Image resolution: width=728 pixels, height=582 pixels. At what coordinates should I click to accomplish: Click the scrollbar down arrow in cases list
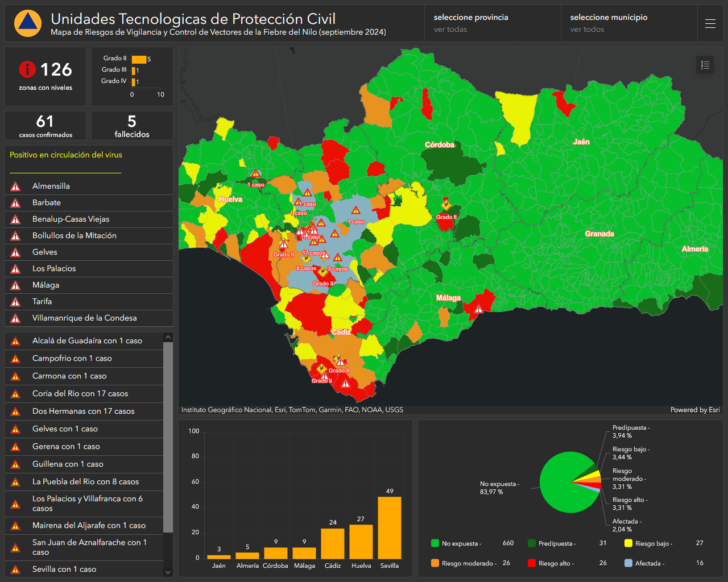tap(168, 572)
